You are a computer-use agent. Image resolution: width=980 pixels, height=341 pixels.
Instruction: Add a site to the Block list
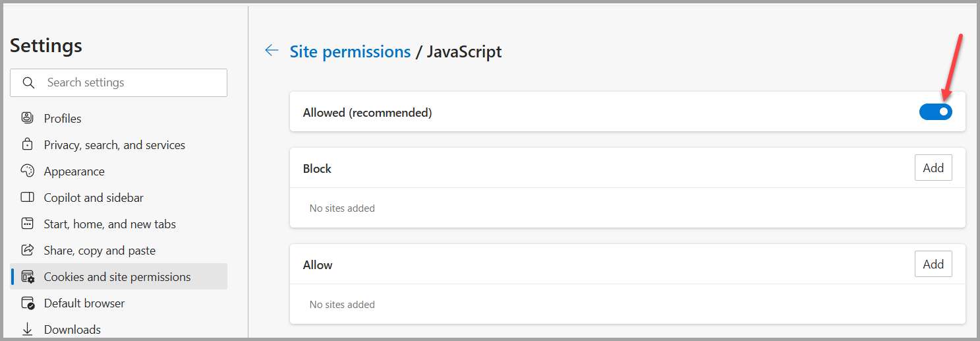point(933,168)
